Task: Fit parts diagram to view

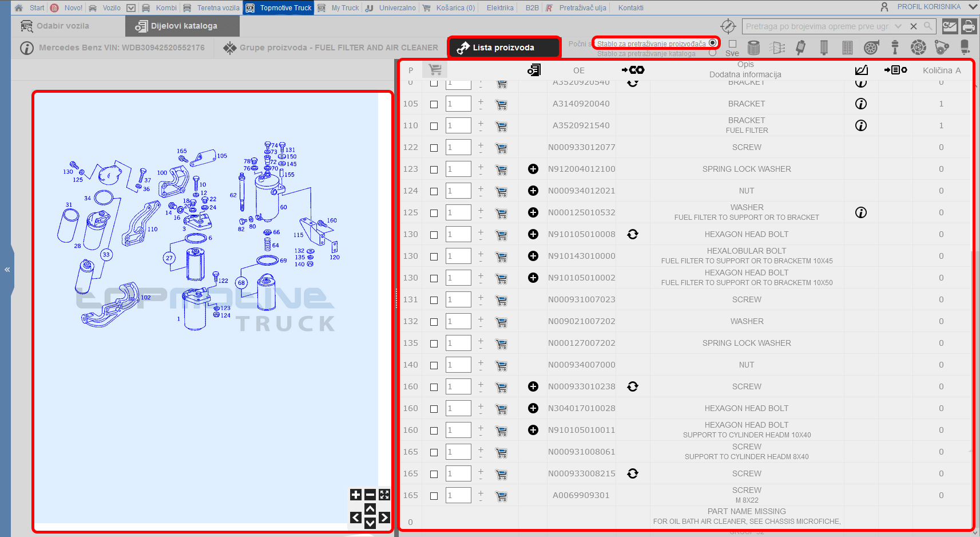Action: pos(384,495)
